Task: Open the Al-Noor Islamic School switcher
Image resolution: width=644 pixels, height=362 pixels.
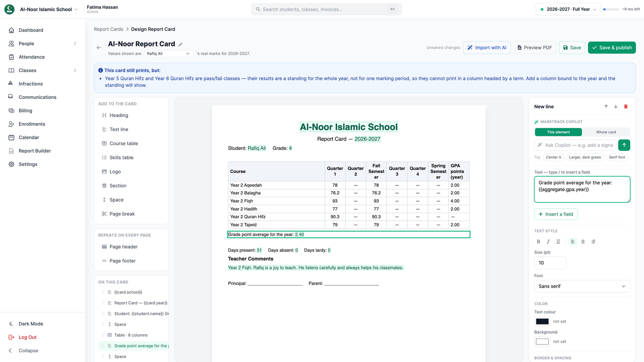Action: (x=41, y=9)
